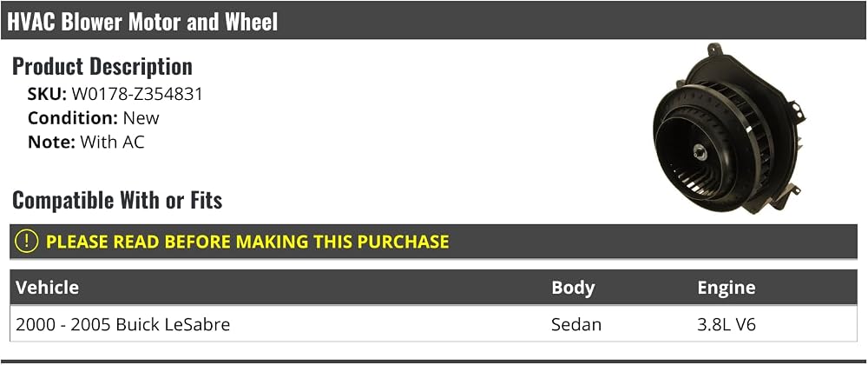This screenshot has width=868, height=365.
Task: Click the Product Description heading
Action: (102, 66)
